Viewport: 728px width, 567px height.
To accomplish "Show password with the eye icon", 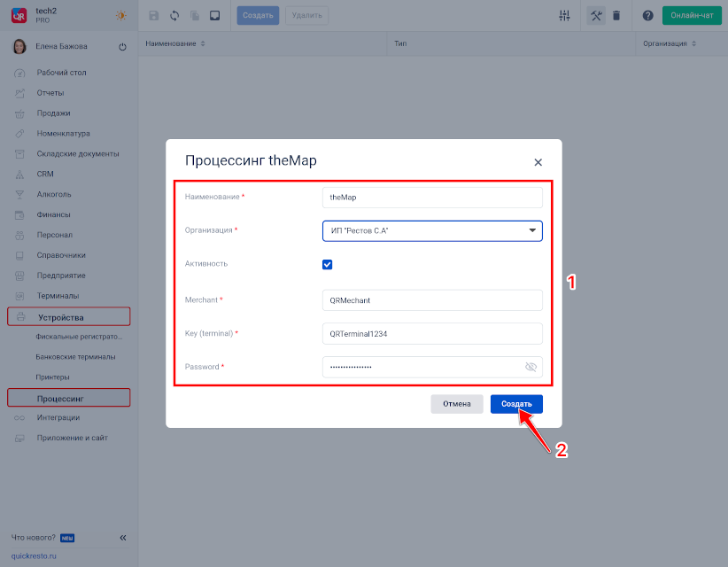I will 531,367.
